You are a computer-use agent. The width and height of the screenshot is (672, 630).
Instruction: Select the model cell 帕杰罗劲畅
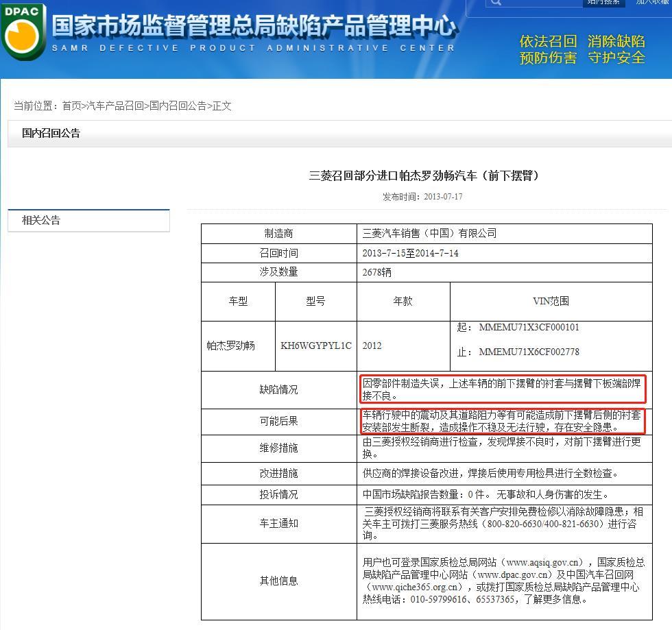click(230, 346)
